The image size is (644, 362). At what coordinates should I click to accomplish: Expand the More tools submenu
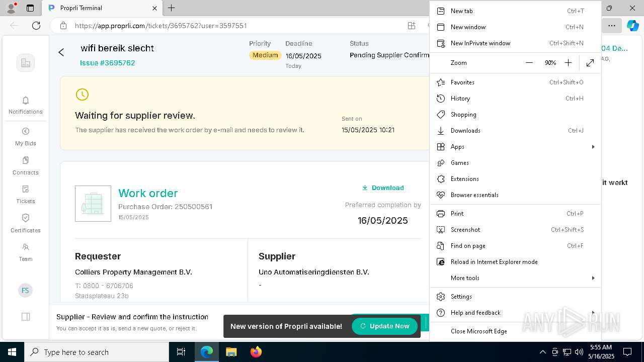click(515, 278)
